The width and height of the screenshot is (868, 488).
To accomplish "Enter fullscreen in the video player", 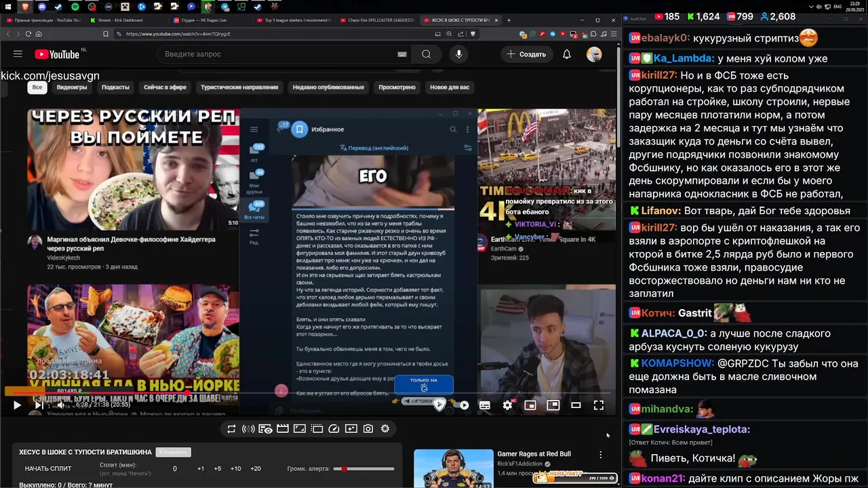I will coord(599,405).
